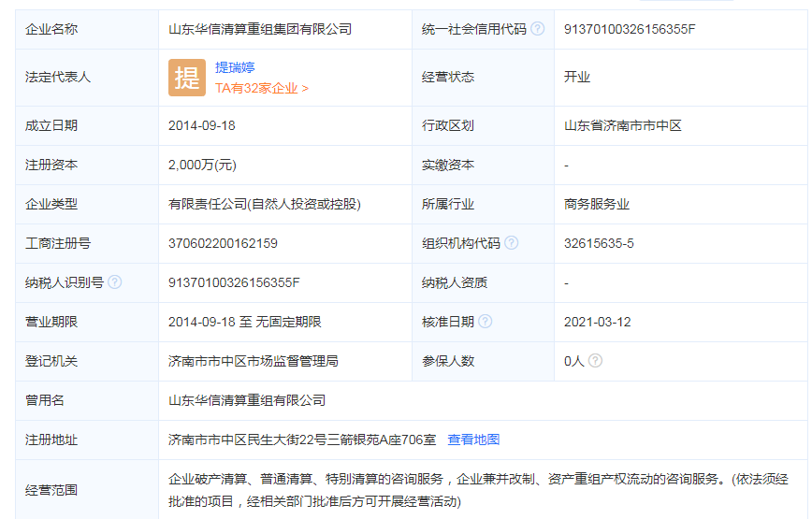The image size is (812, 519).
Task: Select registration number 370602200162159
Action: (x=224, y=243)
